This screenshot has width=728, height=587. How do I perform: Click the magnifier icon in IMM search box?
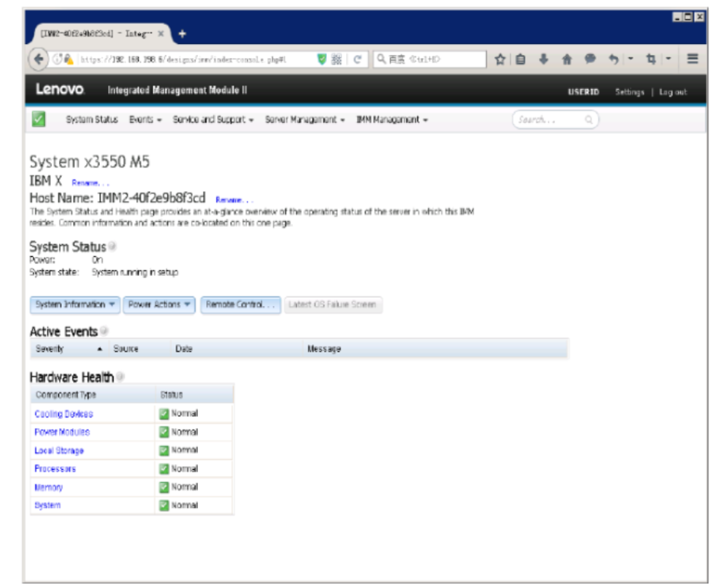click(589, 120)
